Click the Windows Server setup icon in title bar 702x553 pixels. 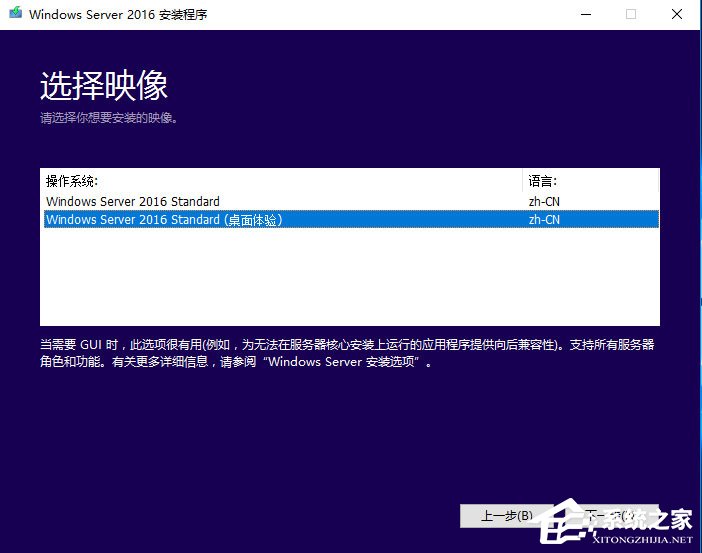(13, 15)
